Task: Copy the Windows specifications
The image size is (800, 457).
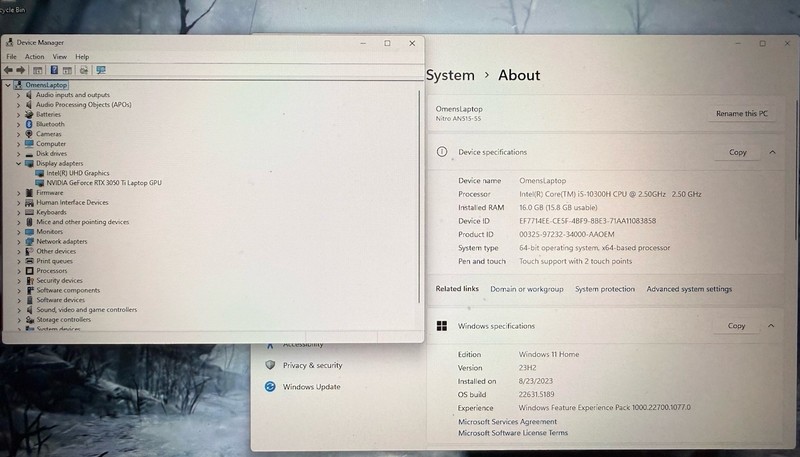Action: click(736, 325)
